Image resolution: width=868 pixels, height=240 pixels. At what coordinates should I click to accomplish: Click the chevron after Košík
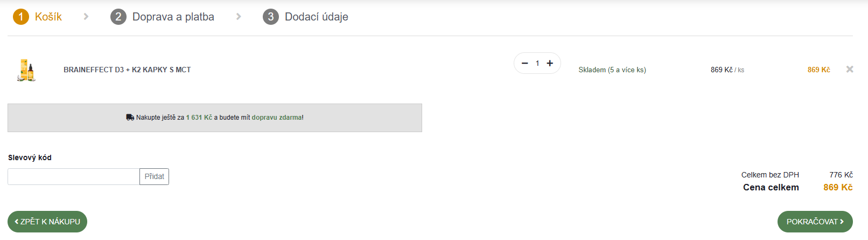(x=86, y=17)
